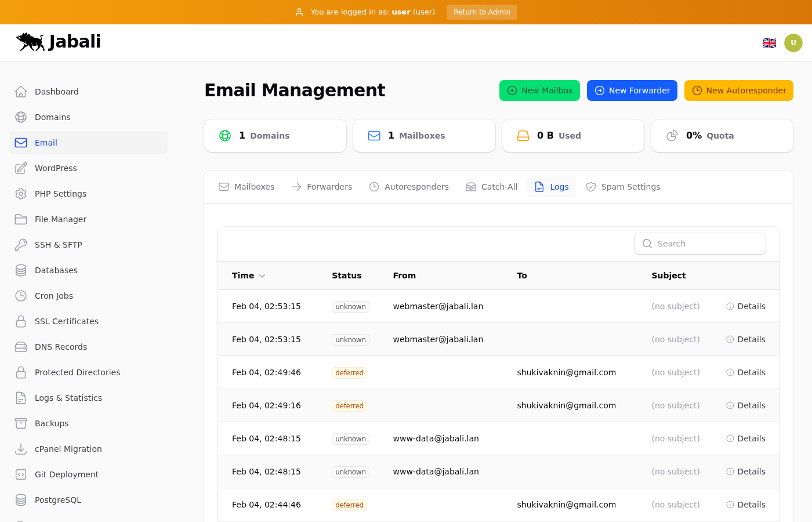The image size is (812, 522).
Task: Switch to the Mailboxes tab
Action: pos(246,187)
